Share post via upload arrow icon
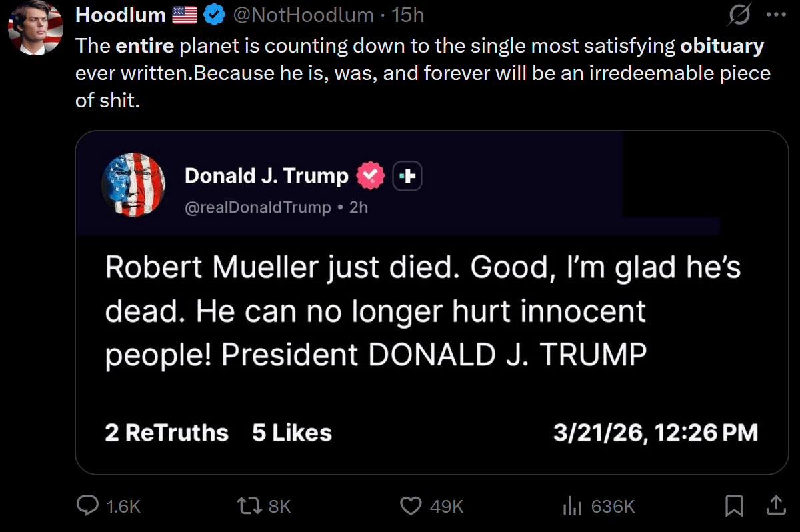The height and width of the screenshot is (532, 800). point(775,506)
